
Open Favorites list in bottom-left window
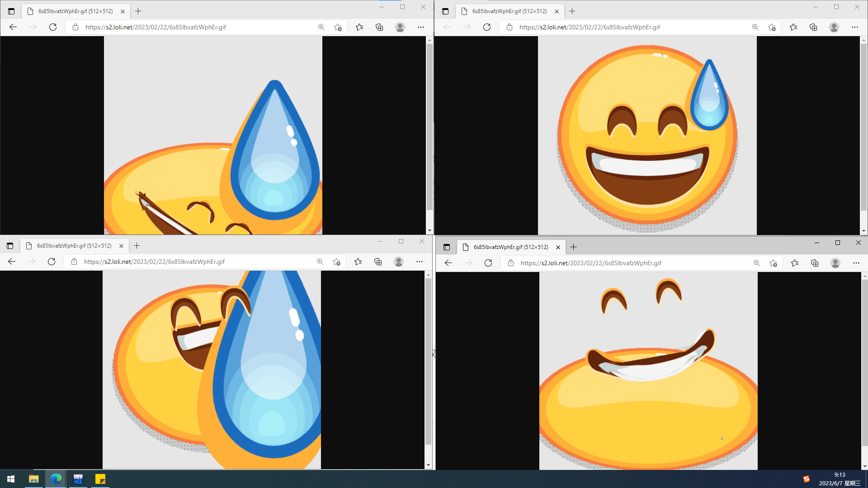click(x=358, y=262)
